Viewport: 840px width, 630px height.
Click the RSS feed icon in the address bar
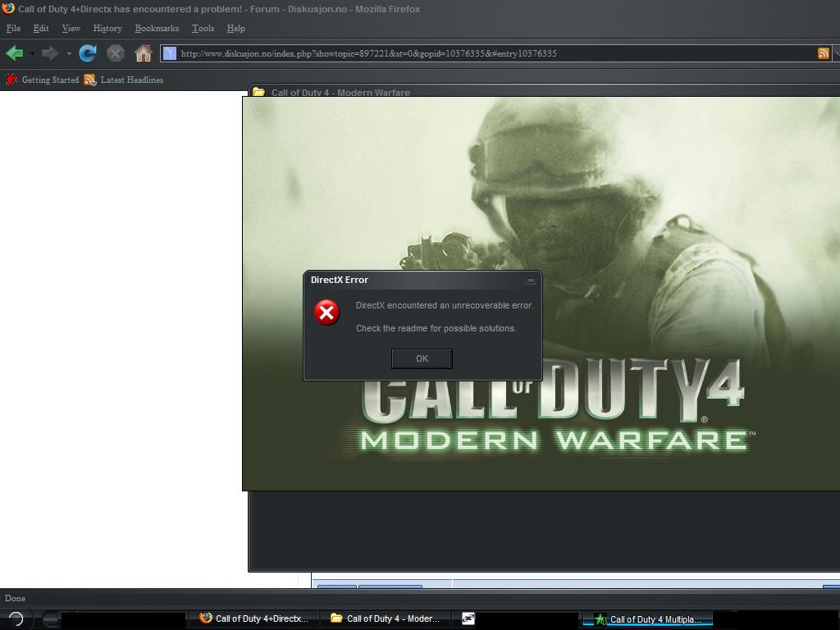(823, 53)
